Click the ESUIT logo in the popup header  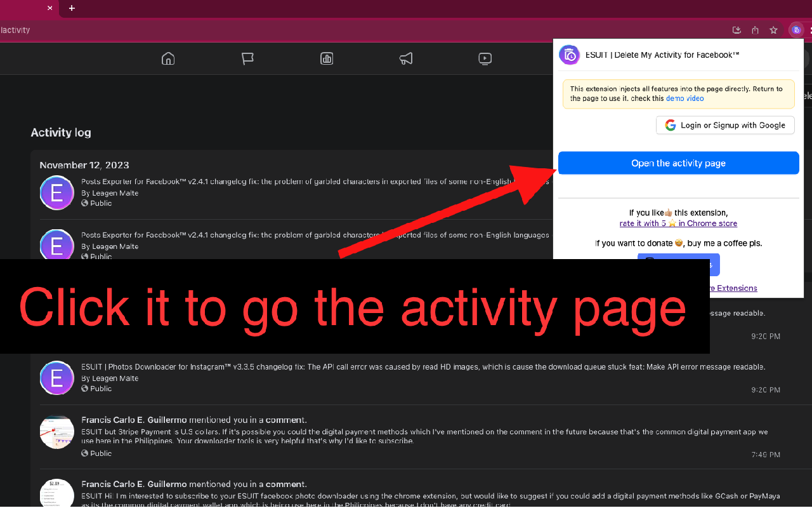click(x=569, y=55)
